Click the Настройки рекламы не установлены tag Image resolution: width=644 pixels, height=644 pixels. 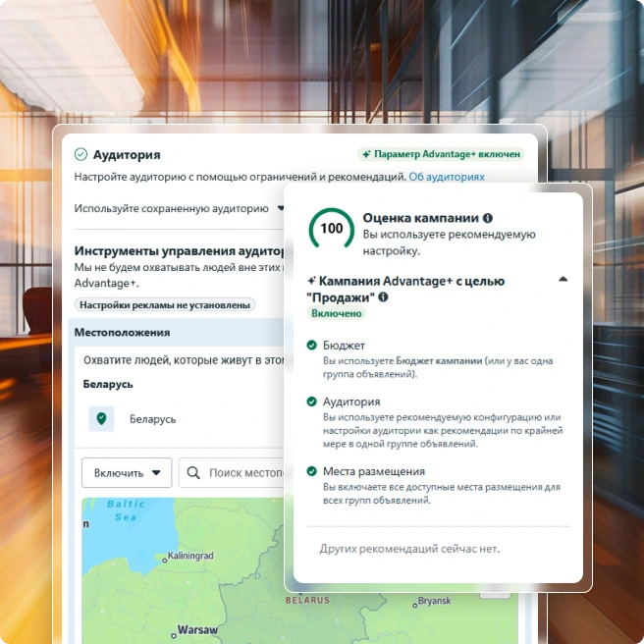(165, 305)
